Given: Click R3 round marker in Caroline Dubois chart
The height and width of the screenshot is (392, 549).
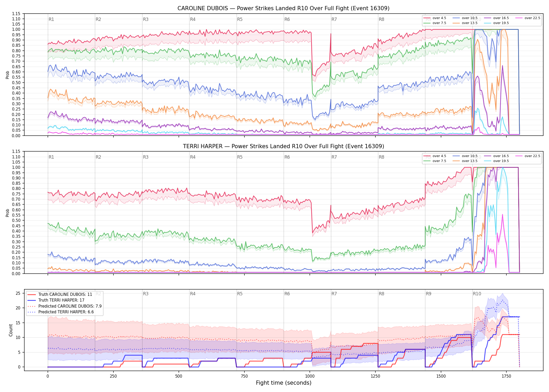Looking at the screenshot, I should coord(146,19).
